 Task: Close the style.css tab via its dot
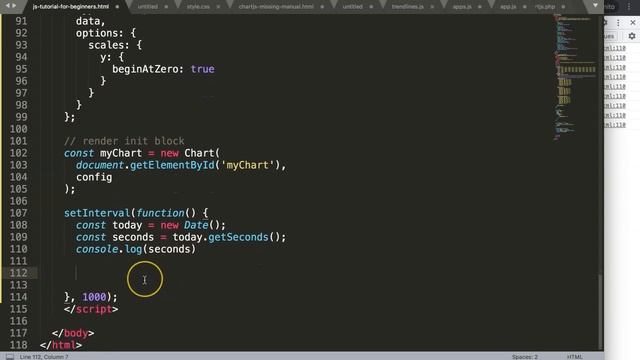click(x=218, y=7)
